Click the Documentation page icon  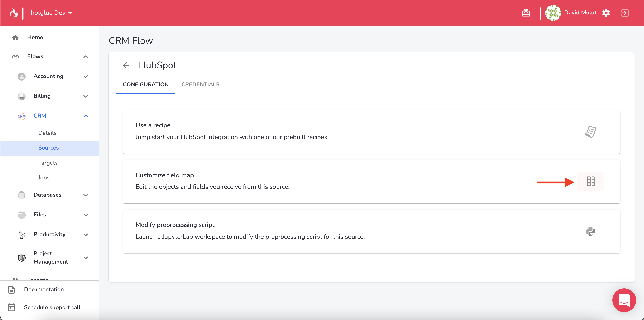click(11, 289)
